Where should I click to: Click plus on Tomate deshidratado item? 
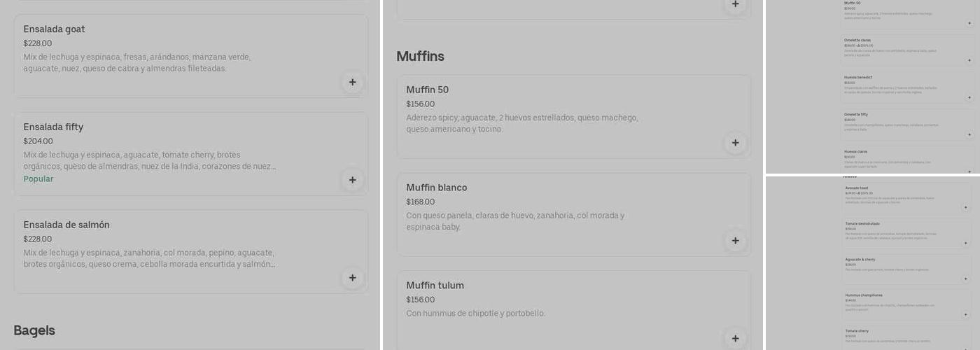(966, 243)
